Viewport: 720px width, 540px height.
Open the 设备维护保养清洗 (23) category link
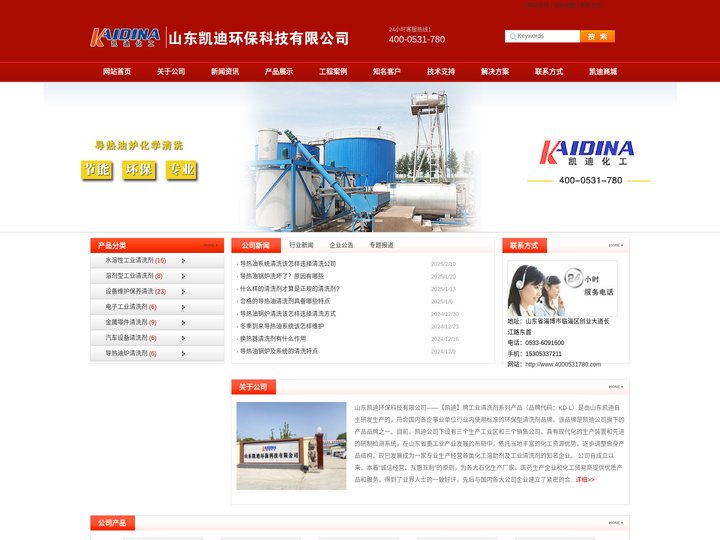[135, 291]
